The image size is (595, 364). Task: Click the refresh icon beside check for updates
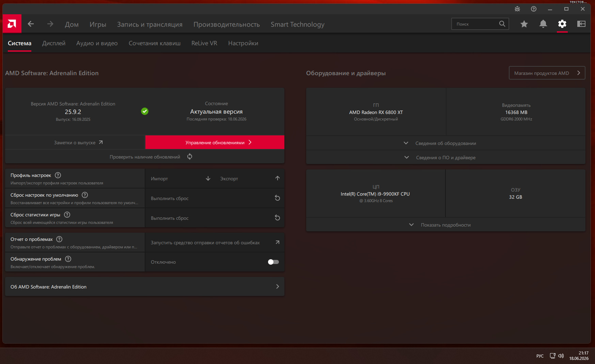pyautogui.click(x=190, y=156)
